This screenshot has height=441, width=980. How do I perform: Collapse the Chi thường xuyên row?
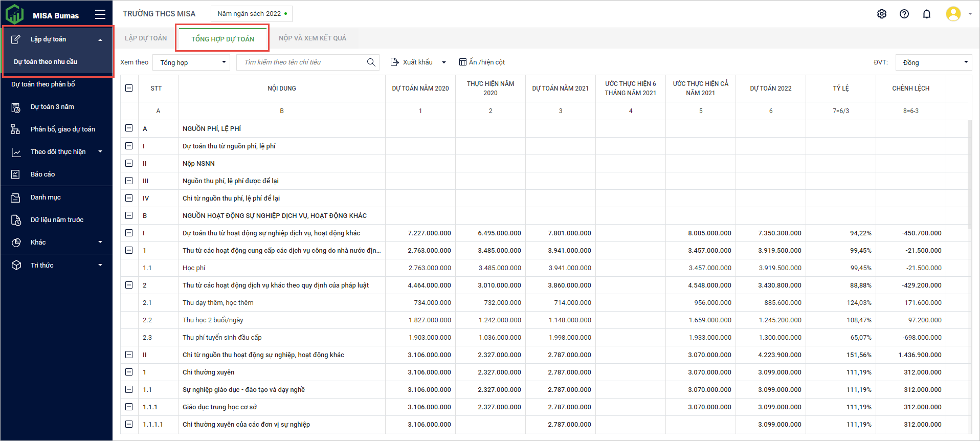click(129, 372)
